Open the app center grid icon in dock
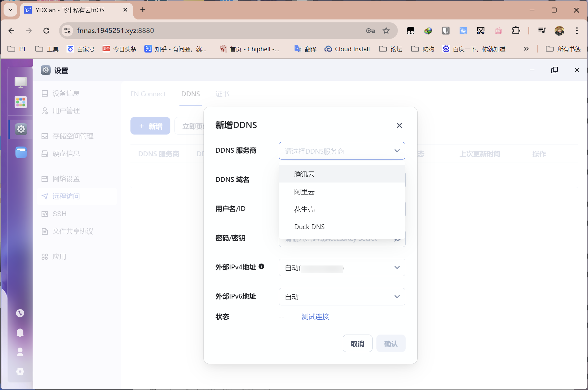 [x=21, y=102]
